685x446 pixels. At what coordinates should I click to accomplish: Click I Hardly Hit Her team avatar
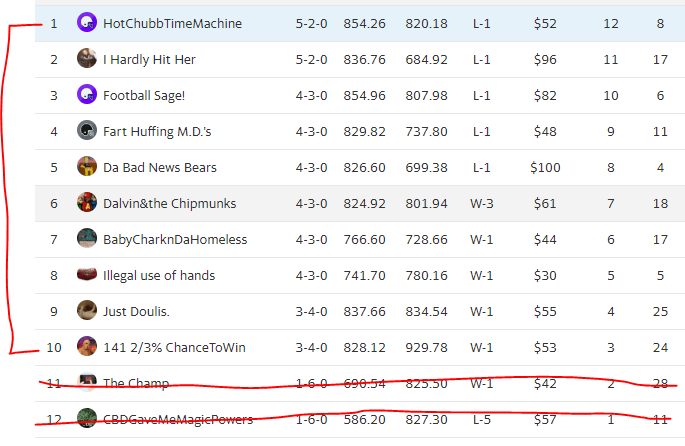(x=87, y=59)
